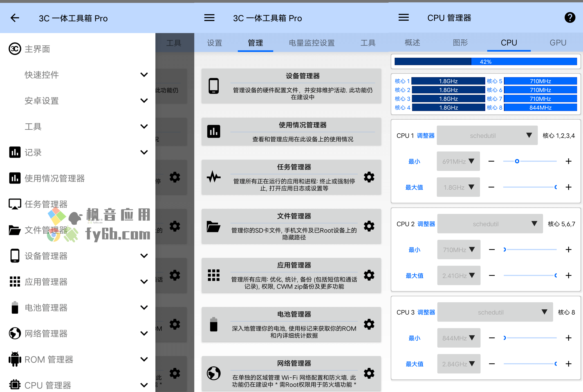Open the CPU 2 调整器 schedutil dropdown
The width and height of the screenshot is (583, 392).
click(x=490, y=224)
